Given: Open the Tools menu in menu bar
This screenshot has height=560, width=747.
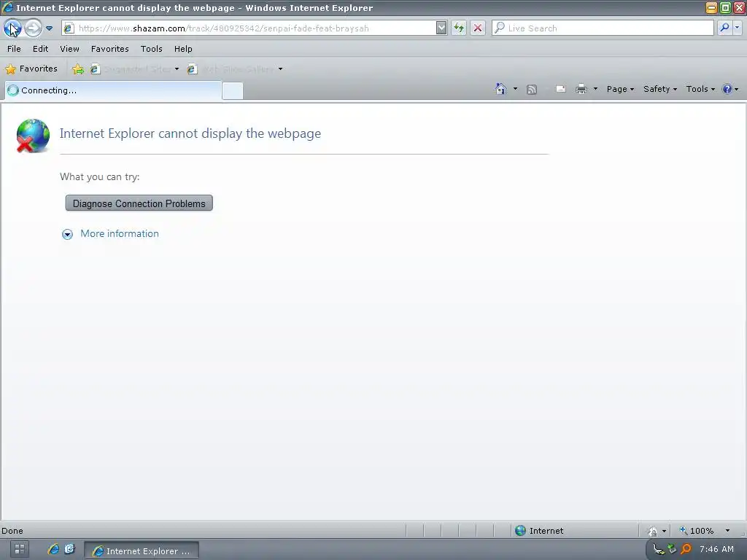Looking at the screenshot, I should 152,49.
